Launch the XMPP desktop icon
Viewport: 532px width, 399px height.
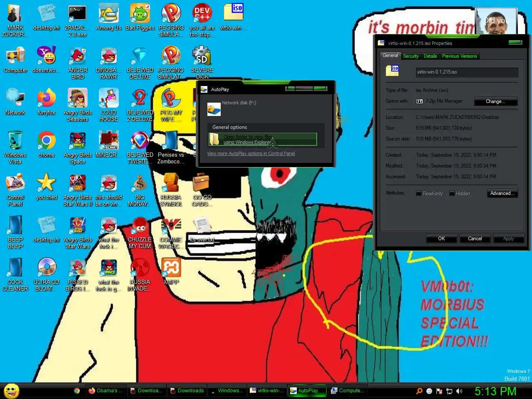[171, 272]
